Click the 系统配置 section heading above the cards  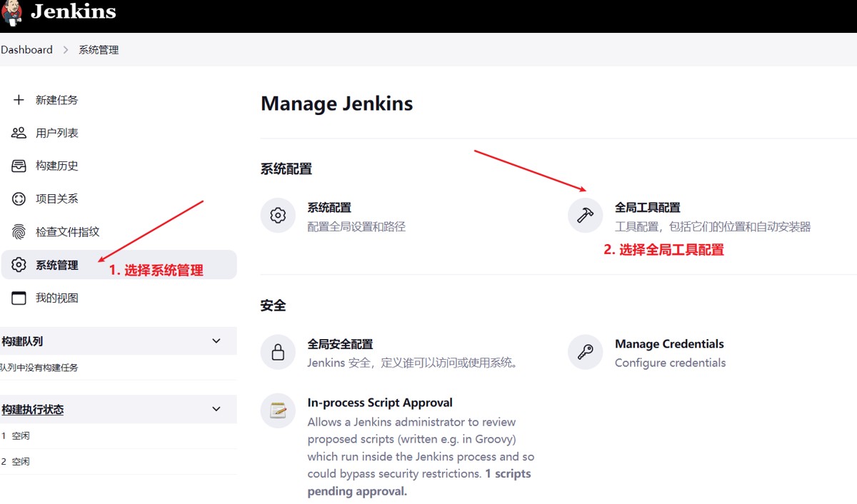pyautogui.click(x=286, y=169)
